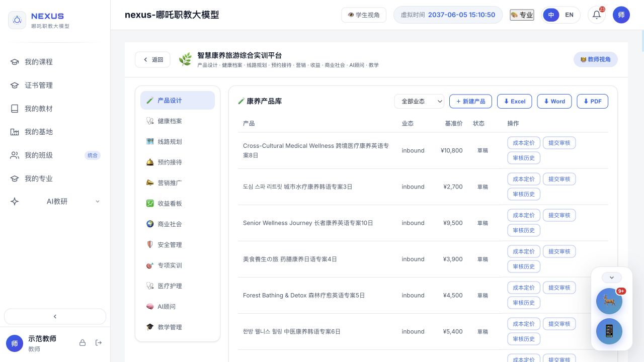Image resolution: width=644 pixels, height=362 pixels.
Task: Click the leaf icon of 智慧康养旅游综合实训平台
Action: point(185,59)
